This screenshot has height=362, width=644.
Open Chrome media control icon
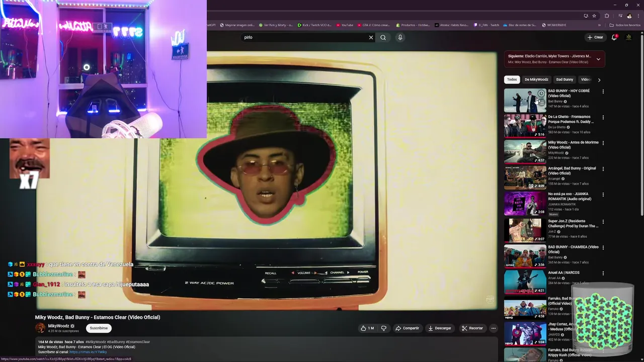620,16
